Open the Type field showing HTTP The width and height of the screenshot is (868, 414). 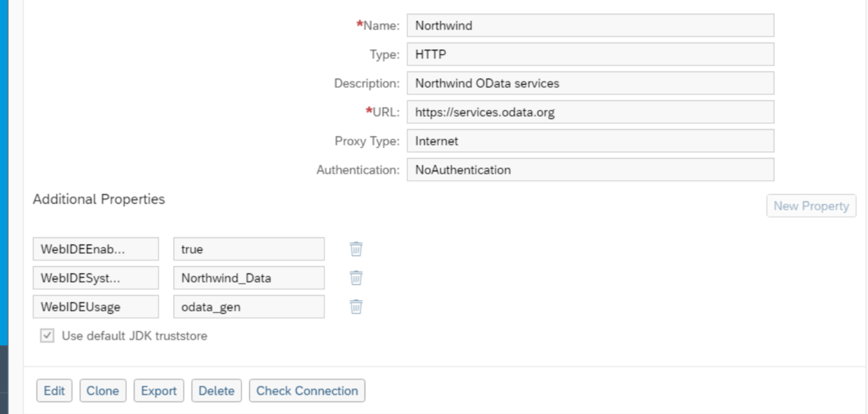590,55
